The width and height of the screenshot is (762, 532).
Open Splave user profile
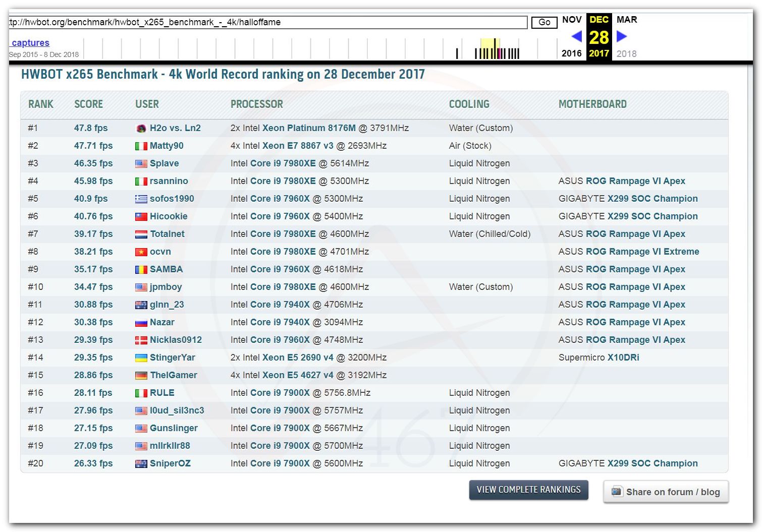click(x=165, y=163)
